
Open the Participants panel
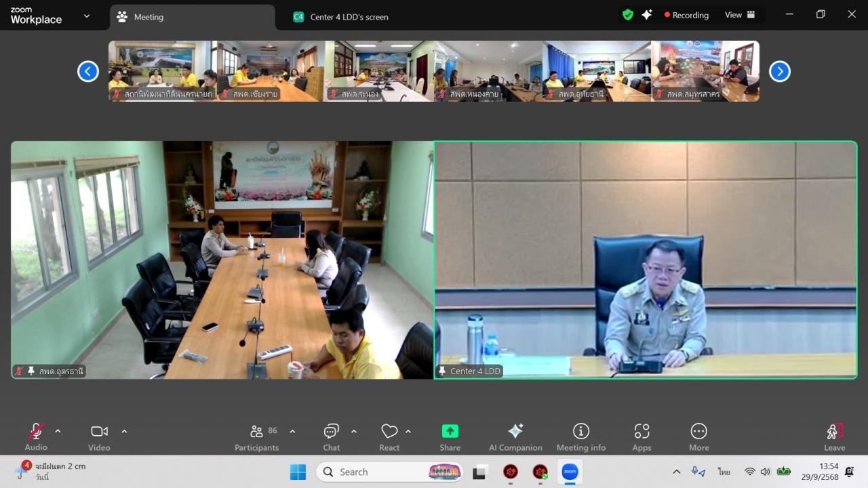click(256, 436)
